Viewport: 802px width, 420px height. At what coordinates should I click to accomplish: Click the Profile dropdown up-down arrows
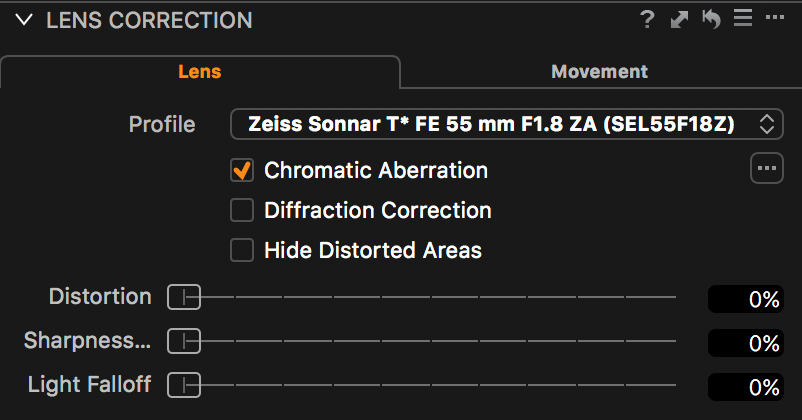point(767,124)
